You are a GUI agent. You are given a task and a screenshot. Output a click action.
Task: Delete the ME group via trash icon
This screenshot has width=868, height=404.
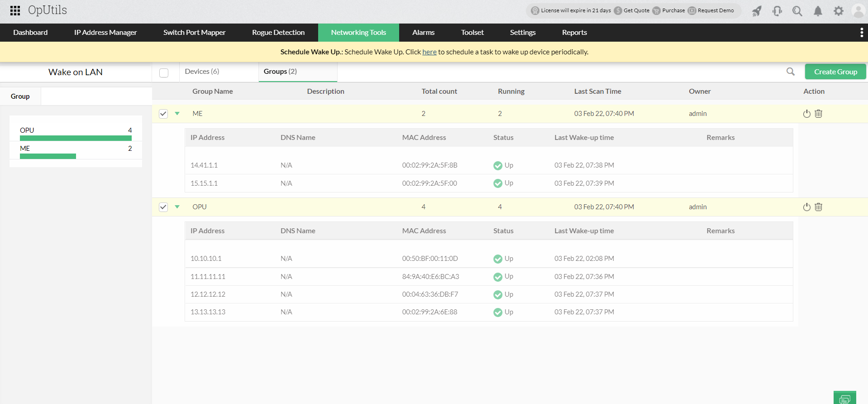818,114
